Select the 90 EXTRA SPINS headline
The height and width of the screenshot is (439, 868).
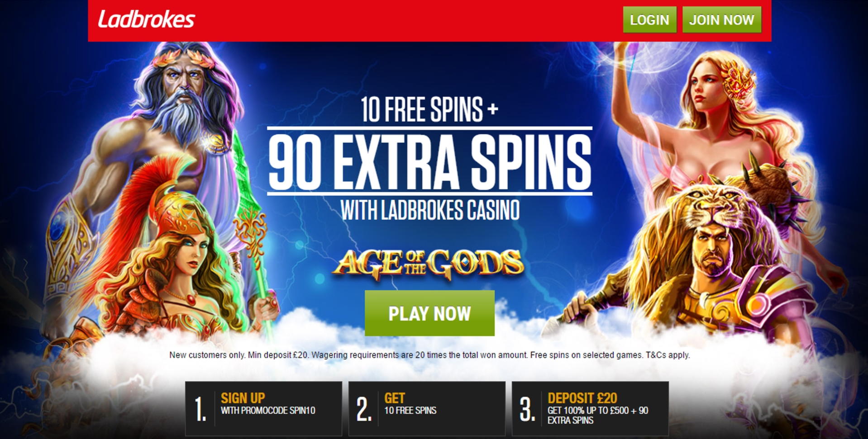pos(429,162)
